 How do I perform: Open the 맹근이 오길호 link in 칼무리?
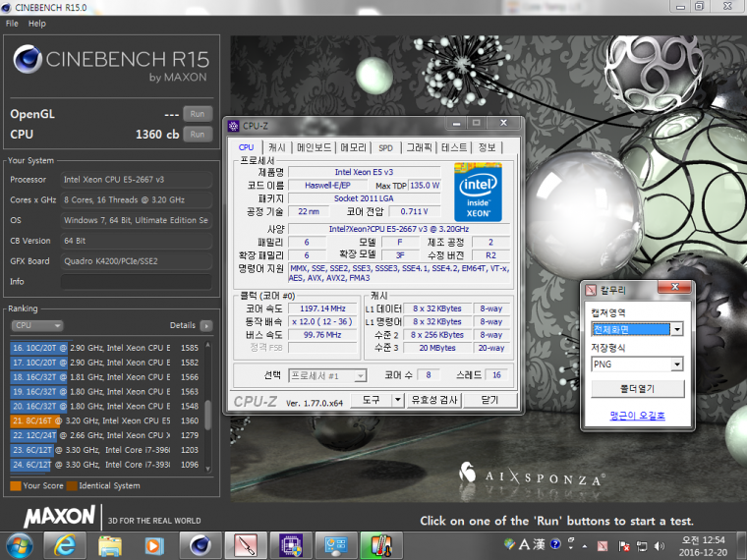point(638,416)
